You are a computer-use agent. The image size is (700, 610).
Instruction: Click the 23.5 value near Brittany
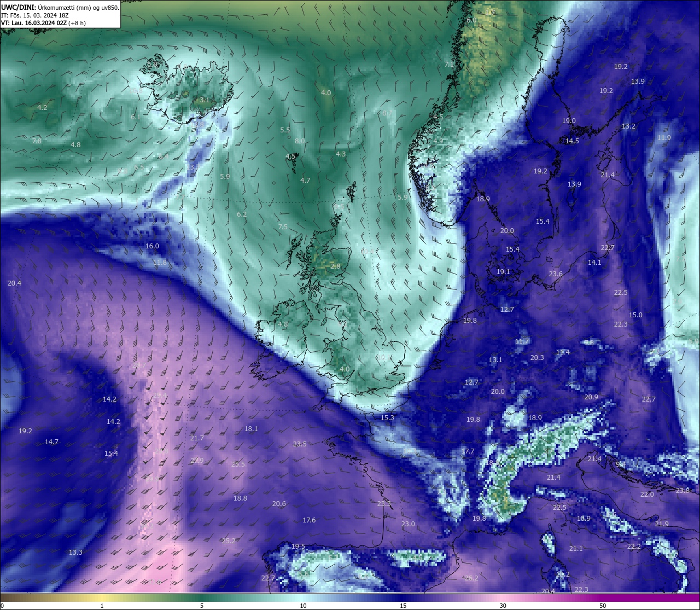coord(300,444)
